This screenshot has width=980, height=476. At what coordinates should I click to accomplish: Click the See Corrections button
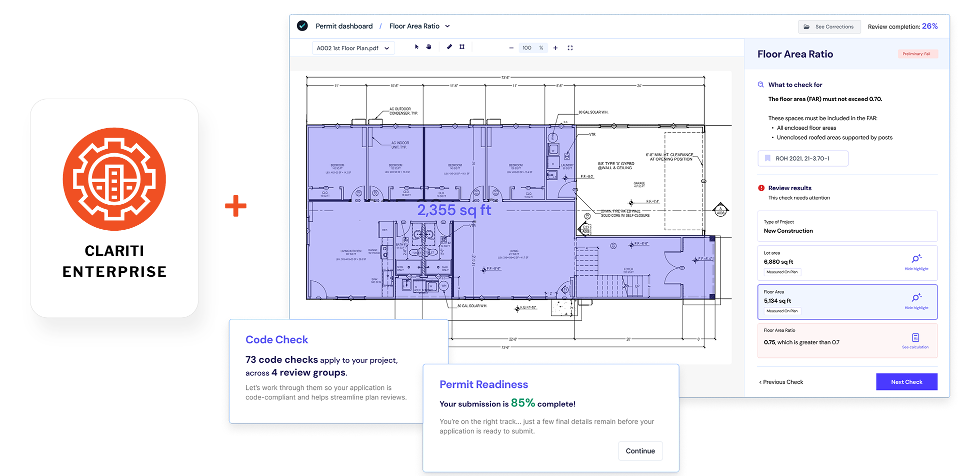[x=829, y=27]
